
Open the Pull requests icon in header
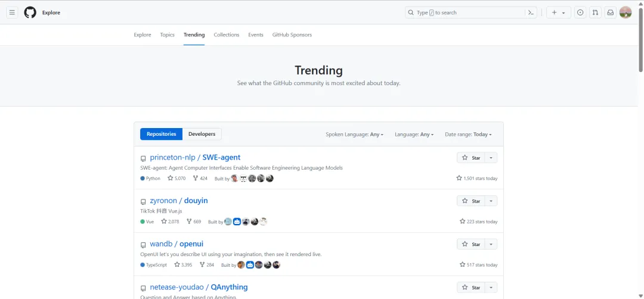click(595, 13)
